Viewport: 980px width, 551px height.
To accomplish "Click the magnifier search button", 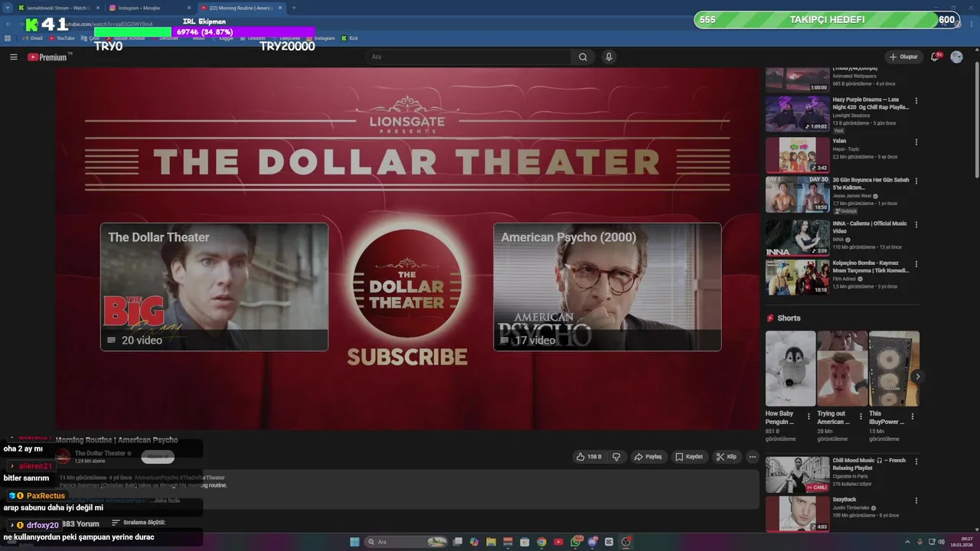I will [x=583, y=57].
